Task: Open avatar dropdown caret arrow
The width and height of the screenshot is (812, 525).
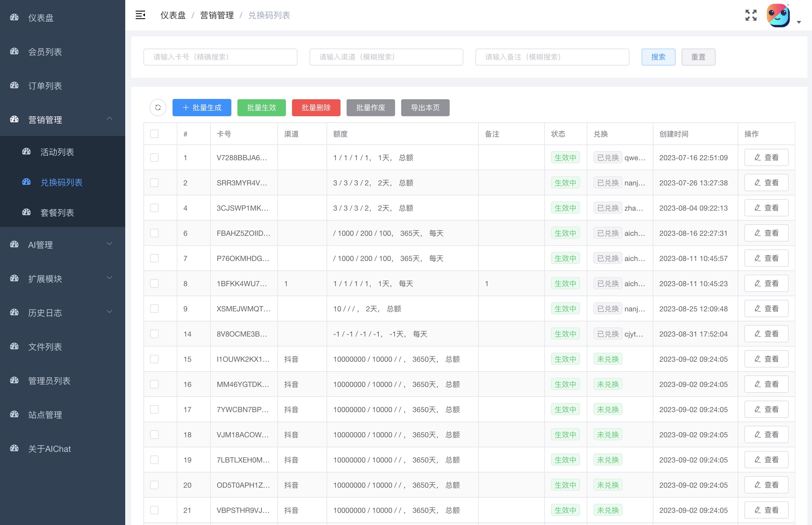Action: click(x=799, y=22)
